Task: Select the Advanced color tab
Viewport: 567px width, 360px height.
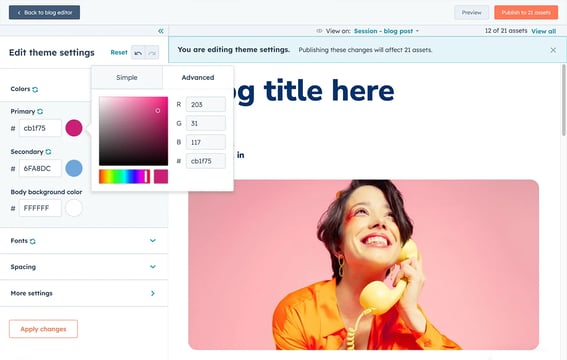Action: (198, 77)
